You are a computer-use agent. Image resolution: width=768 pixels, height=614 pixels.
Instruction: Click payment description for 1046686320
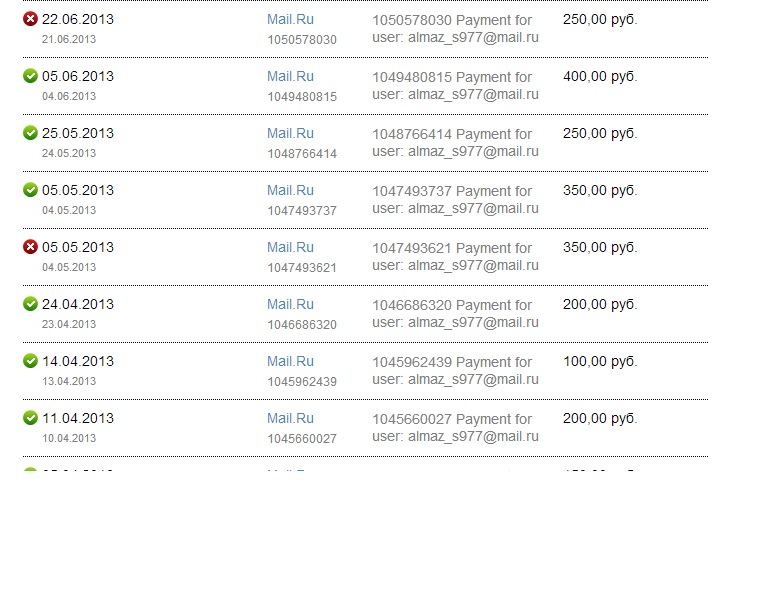[x=456, y=313]
